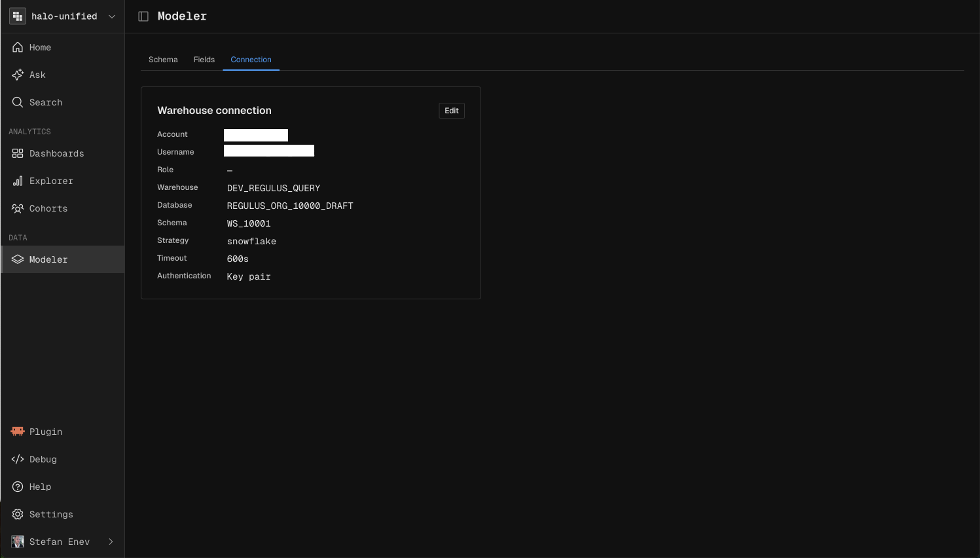Viewport: 980px width, 558px height.
Task: Click the Role dash value
Action: click(x=230, y=170)
